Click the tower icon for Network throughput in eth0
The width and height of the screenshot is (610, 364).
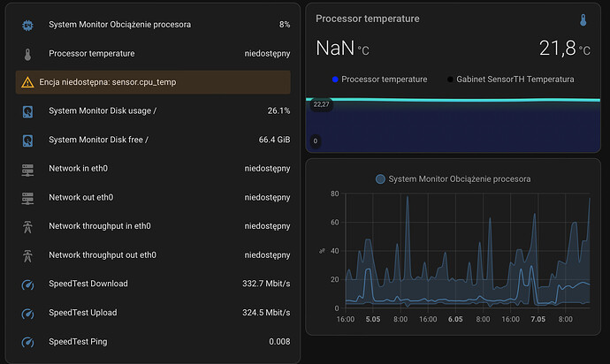27,227
